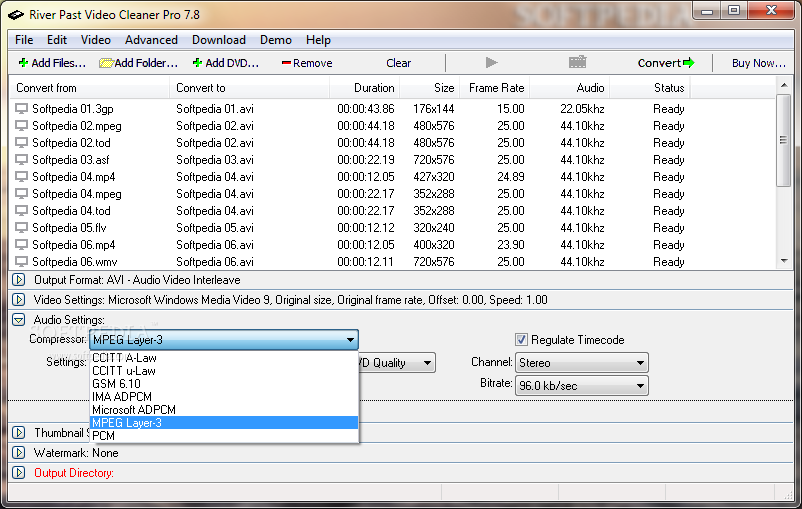Click the file icon of Softpedia 03.asf
Viewport: 802px width, 509px height.
(x=21, y=160)
